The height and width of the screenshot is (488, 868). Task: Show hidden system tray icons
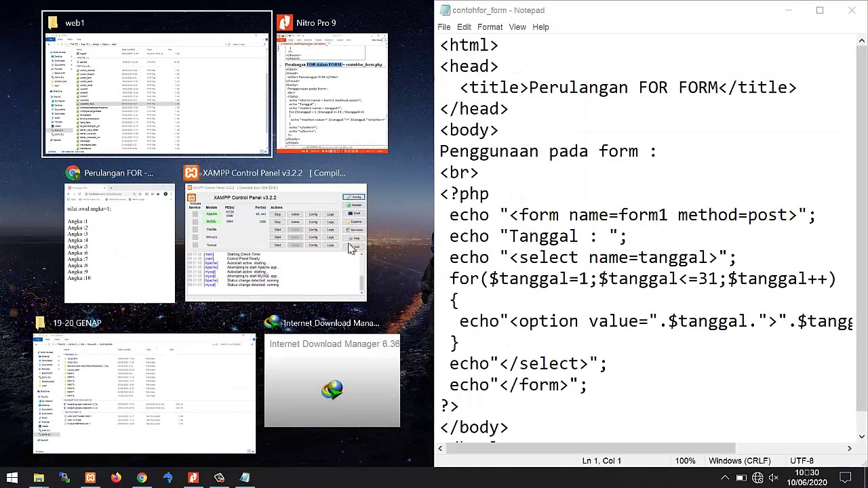pos(724,478)
